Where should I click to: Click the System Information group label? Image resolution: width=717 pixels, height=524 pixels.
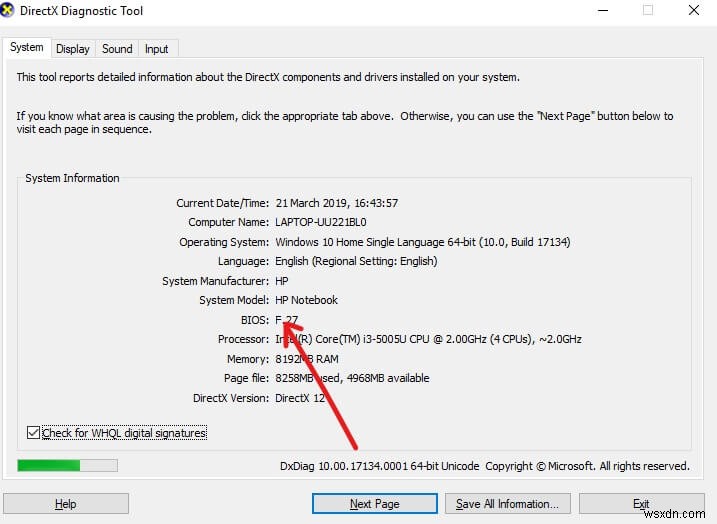pos(72,178)
